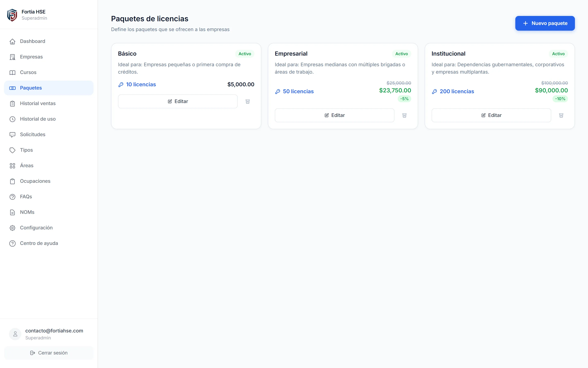Click the struck-through $100,000.00 price

click(x=555, y=83)
